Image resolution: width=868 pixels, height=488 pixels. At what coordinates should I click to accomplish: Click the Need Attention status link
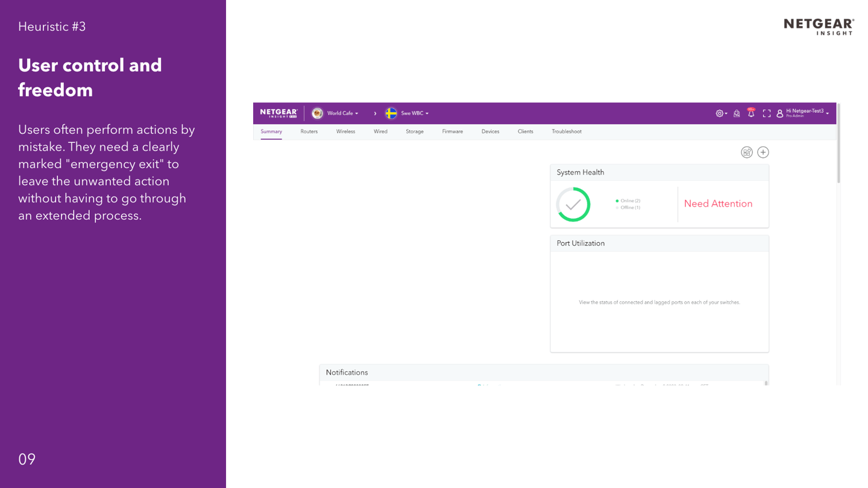coord(718,204)
